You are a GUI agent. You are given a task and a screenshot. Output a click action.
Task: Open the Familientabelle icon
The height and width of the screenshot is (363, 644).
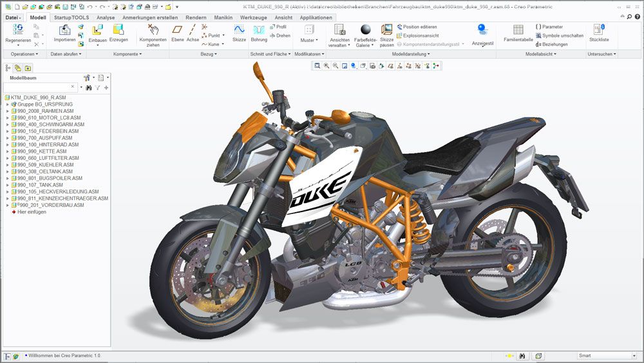tap(518, 30)
